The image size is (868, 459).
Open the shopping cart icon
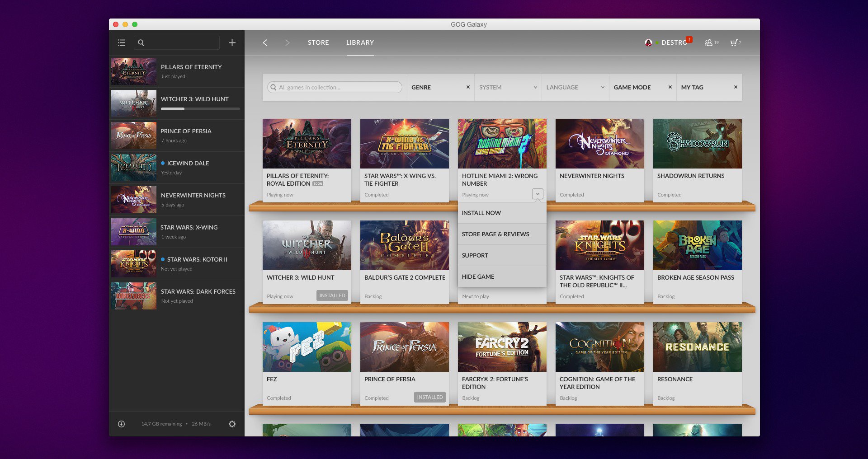pos(734,42)
